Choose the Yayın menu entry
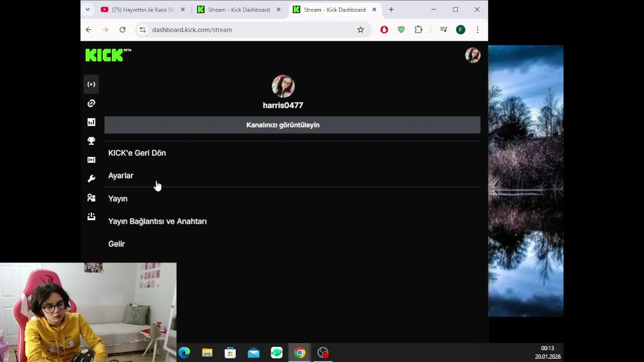The image size is (644, 362). pos(118,199)
